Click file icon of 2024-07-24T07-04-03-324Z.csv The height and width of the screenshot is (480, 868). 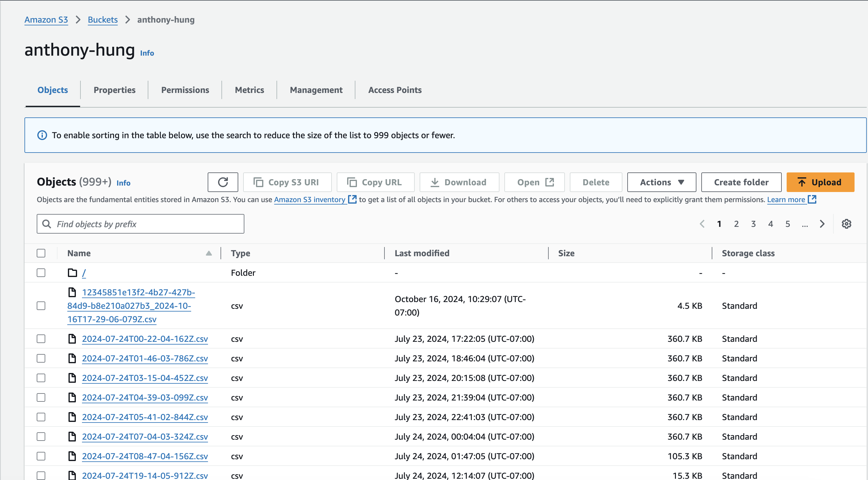coord(72,436)
